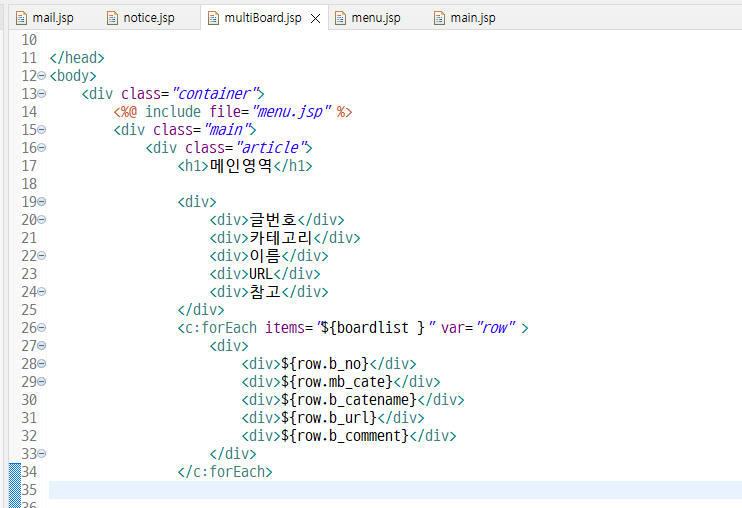Collapse the fold marker on line 24
Image resolution: width=742 pixels, height=508 pixels.
(x=42, y=291)
